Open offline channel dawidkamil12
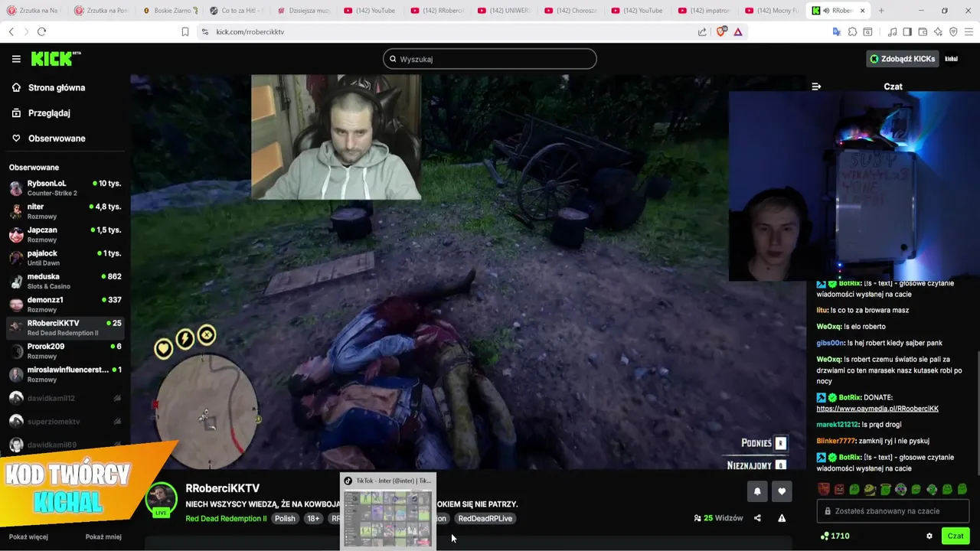 65,398
